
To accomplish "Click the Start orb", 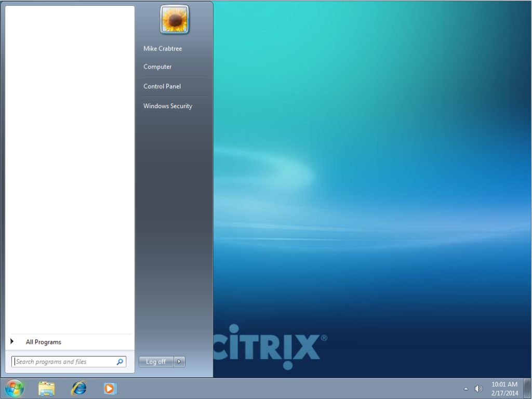I will click(x=14, y=388).
